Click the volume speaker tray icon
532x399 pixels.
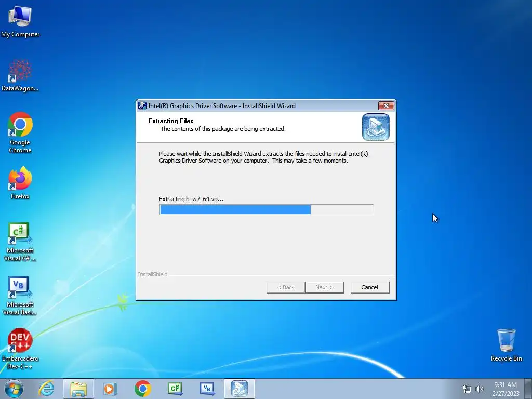(480, 389)
